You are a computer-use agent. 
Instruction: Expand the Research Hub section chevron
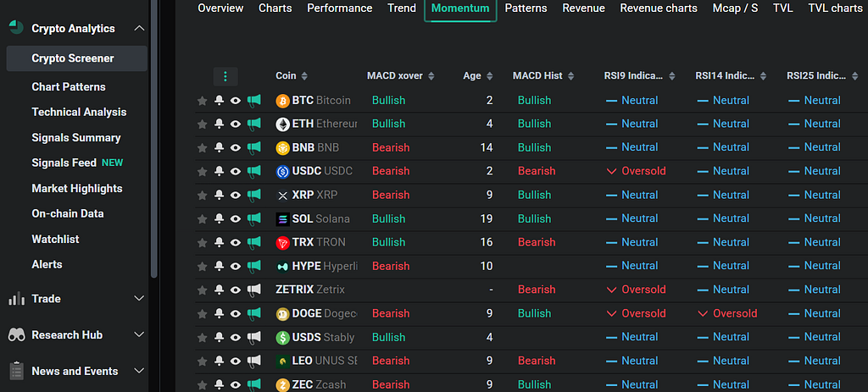[140, 334]
